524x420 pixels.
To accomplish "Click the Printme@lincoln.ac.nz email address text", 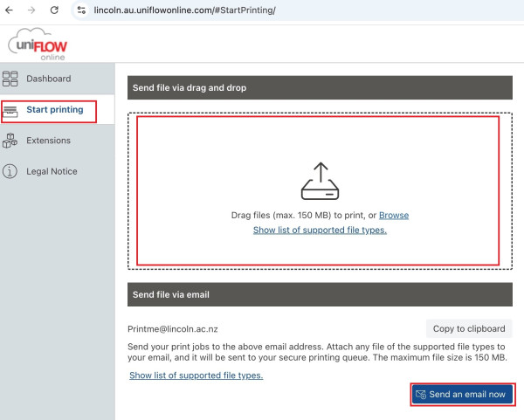I will [x=173, y=329].
